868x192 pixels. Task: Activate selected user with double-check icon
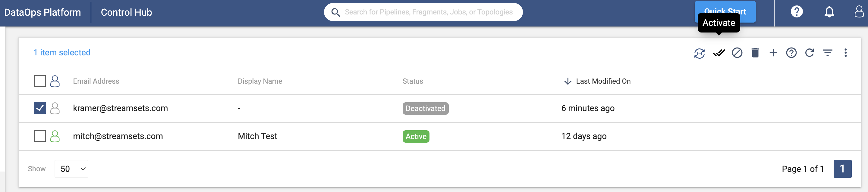(x=719, y=53)
